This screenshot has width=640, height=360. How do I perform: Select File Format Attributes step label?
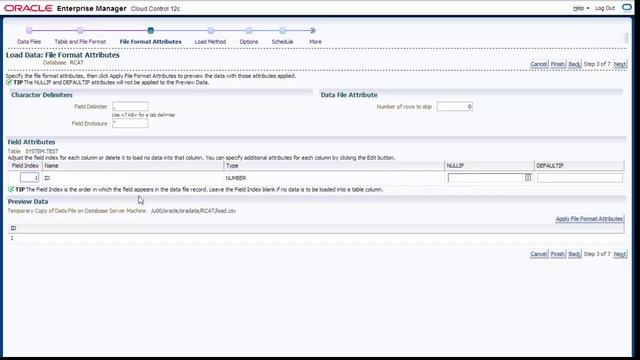tap(151, 42)
